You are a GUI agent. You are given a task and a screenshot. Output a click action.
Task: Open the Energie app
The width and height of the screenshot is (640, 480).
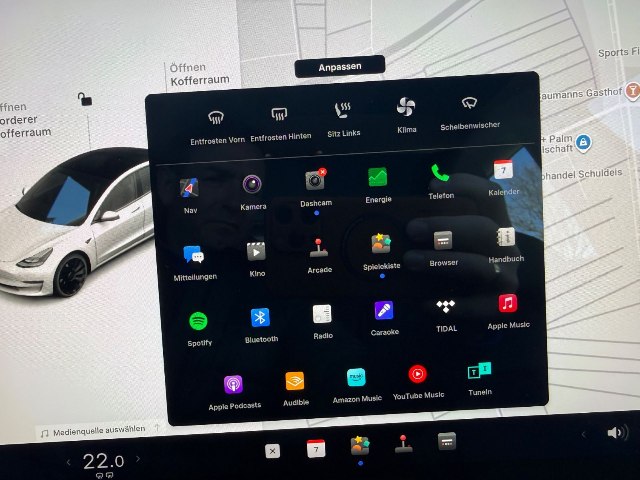coord(378,177)
